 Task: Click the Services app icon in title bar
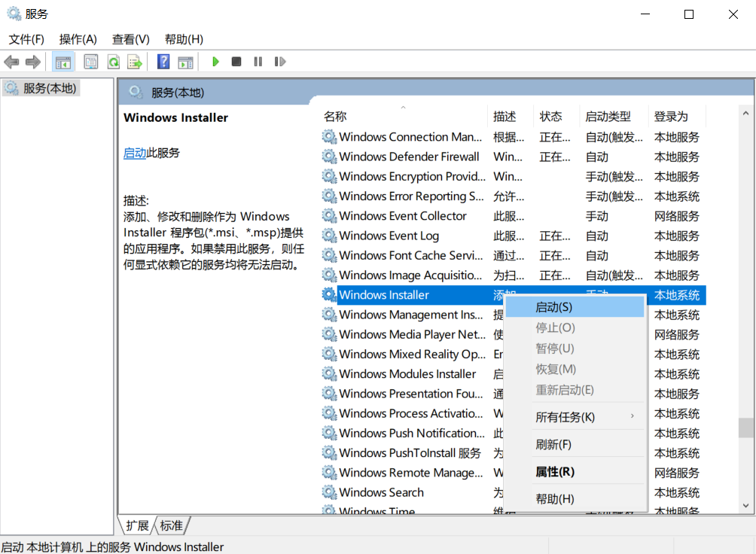pyautogui.click(x=14, y=14)
